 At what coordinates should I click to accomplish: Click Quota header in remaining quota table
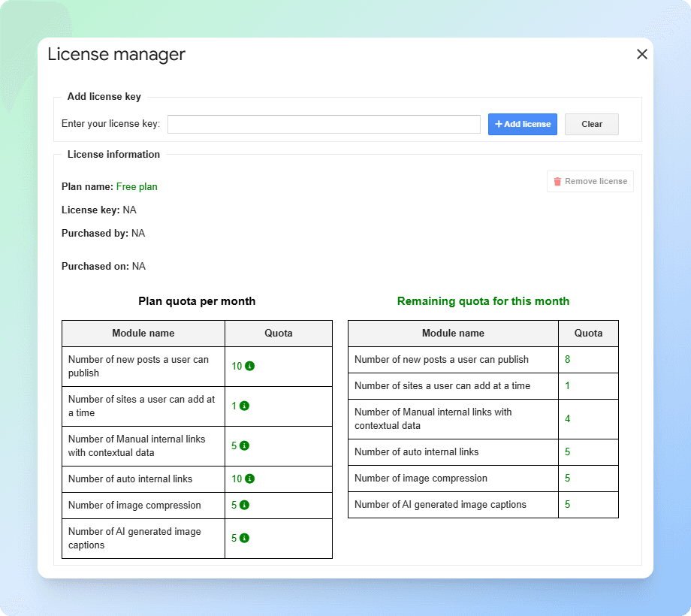click(588, 333)
